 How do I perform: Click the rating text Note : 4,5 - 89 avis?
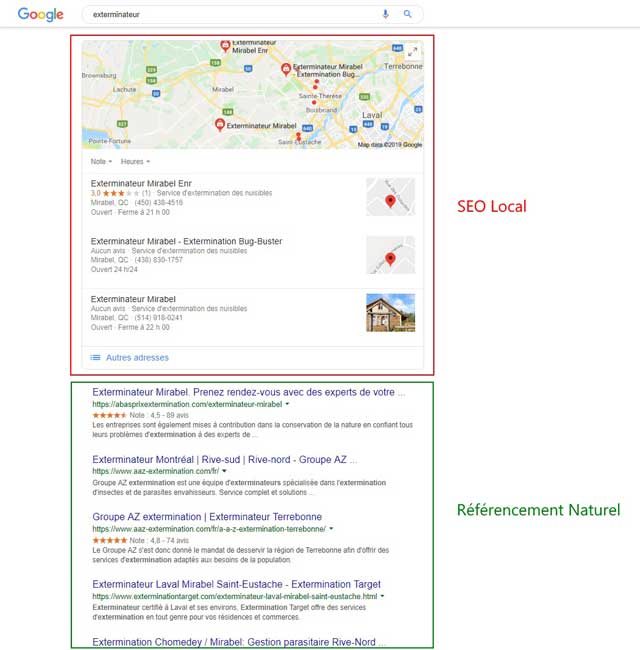pos(159,415)
